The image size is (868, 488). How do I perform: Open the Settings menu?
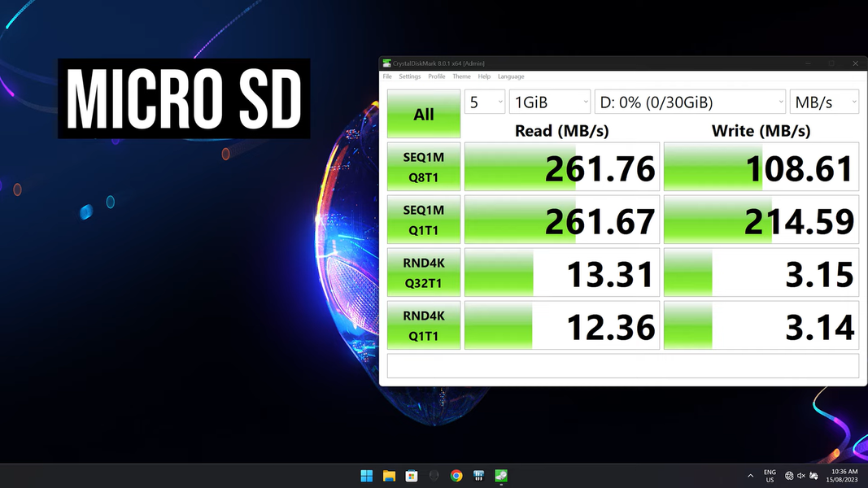410,76
